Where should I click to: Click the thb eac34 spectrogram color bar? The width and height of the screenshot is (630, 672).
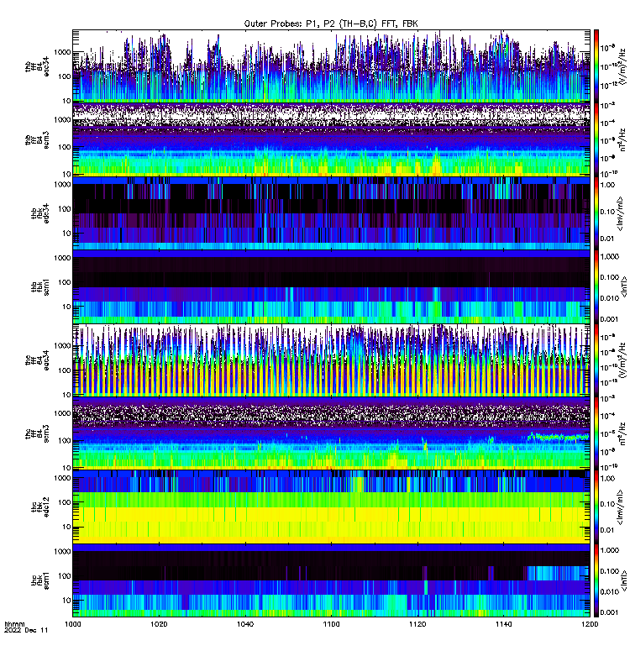coord(596,66)
